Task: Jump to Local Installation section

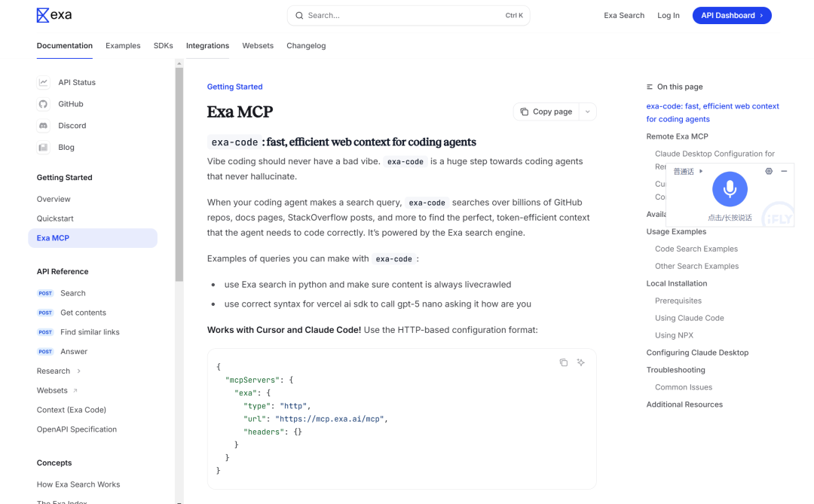Action: click(x=676, y=283)
